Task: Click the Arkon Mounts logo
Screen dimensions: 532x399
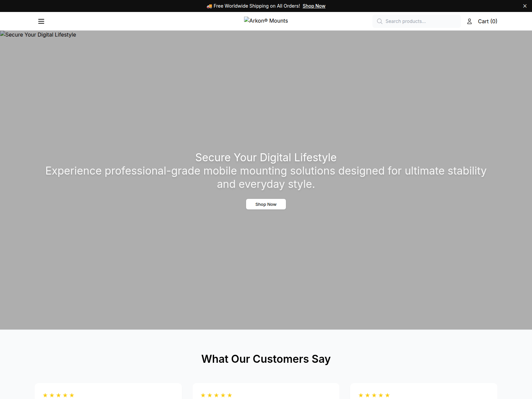Action: pyautogui.click(x=266, y=21)
